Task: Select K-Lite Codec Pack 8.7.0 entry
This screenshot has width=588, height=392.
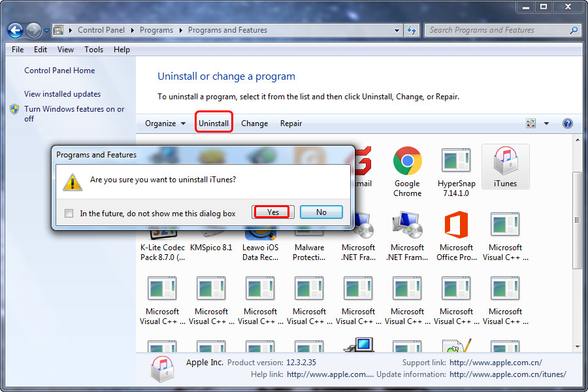Action: [x=163, y=252]
